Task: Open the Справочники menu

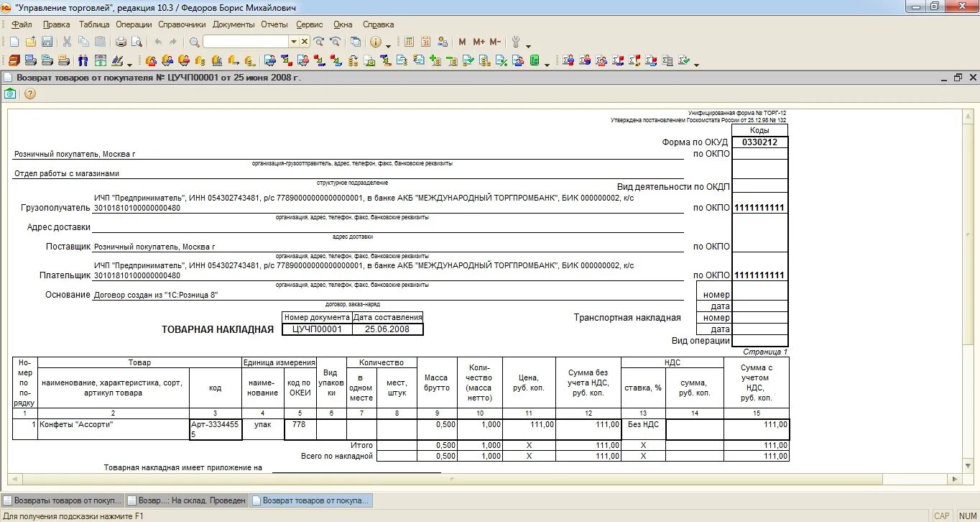Action: click(182, 24)
